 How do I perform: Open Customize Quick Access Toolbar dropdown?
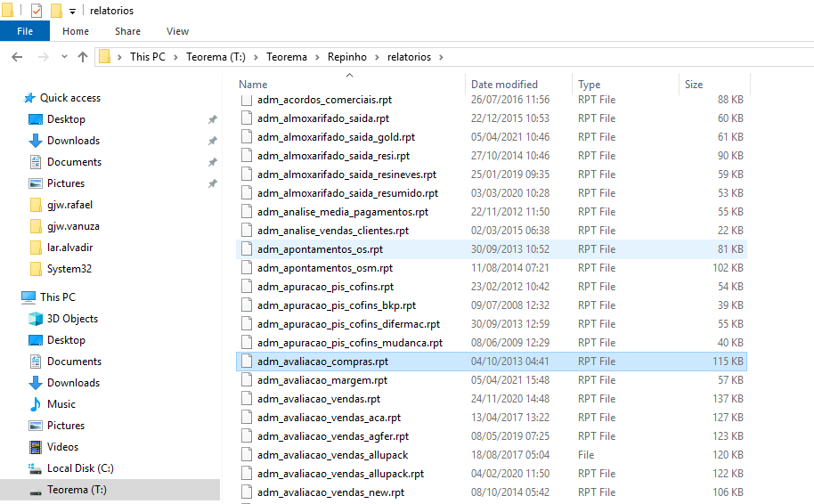tap(73, 11)
